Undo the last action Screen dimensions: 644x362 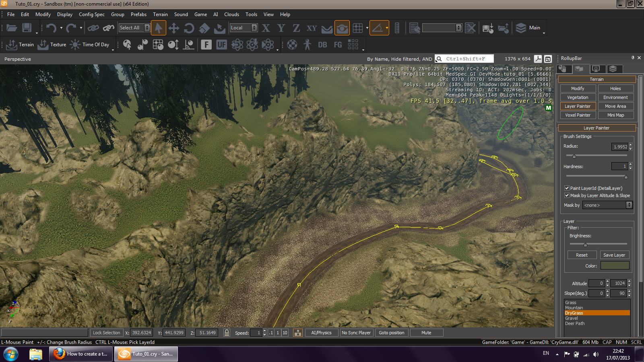point(51,28)
